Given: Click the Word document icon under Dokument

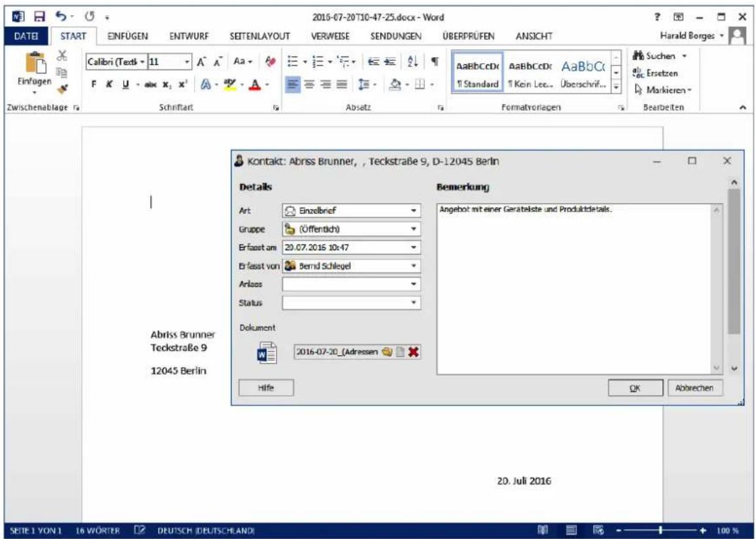Looking at the screenshot, I should point(267,353).
